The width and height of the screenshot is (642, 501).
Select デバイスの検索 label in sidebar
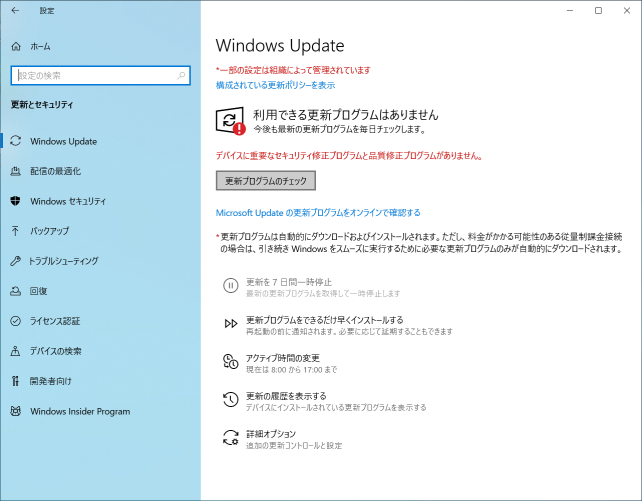pyautogui.click(x=56, y=351)
